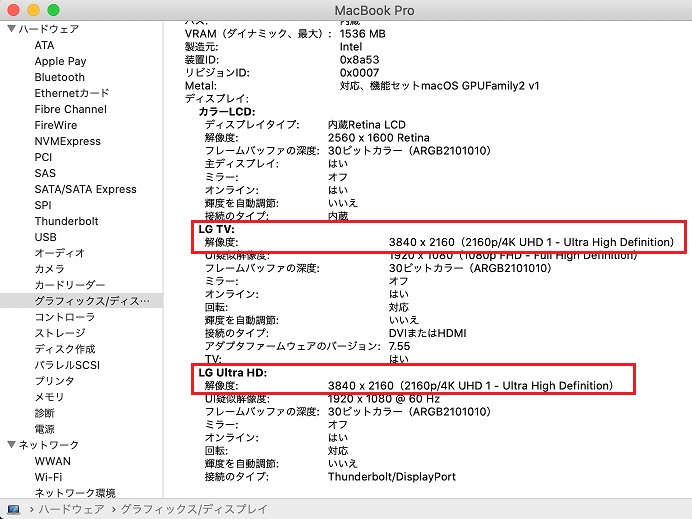Click the MacBook Pro window title
Image resolution: width=692 pixels, height=519 pixels.
coord(374,10)
